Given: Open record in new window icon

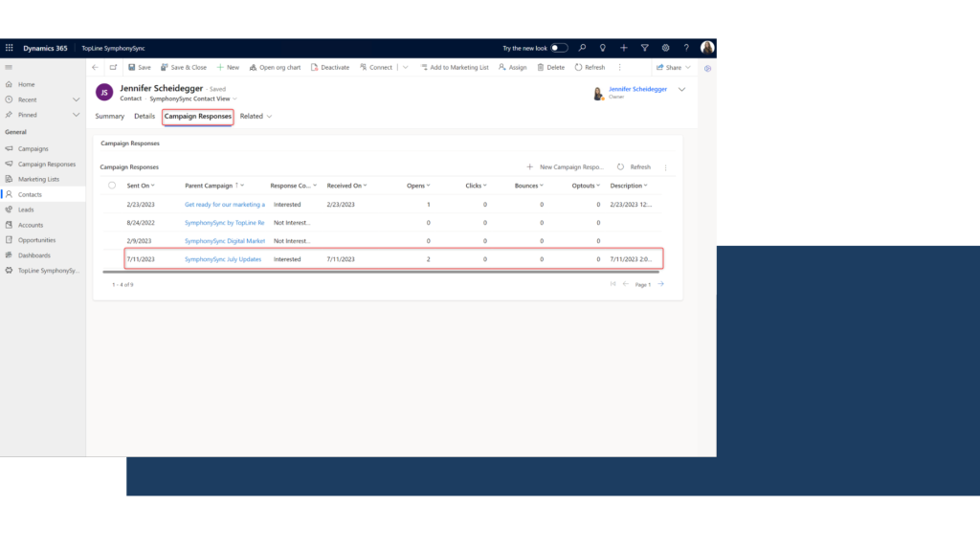Looking at the screenshot, I should tap(113, 67).
